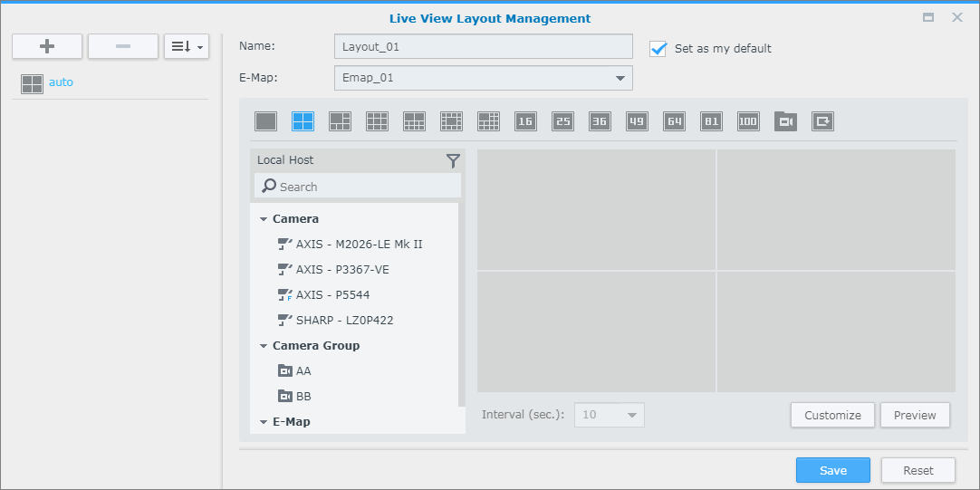Choose the 1+5 six-channel layout icon

[340, 121]
